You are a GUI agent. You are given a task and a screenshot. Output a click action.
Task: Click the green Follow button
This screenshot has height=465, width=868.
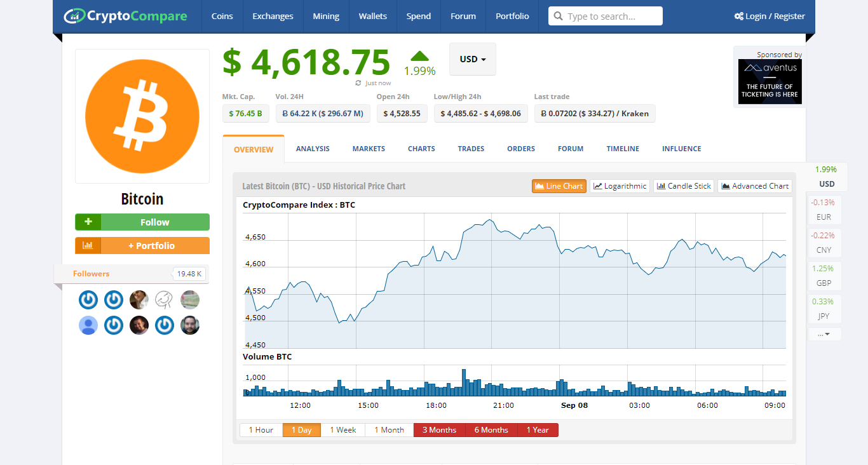point(142,222)
